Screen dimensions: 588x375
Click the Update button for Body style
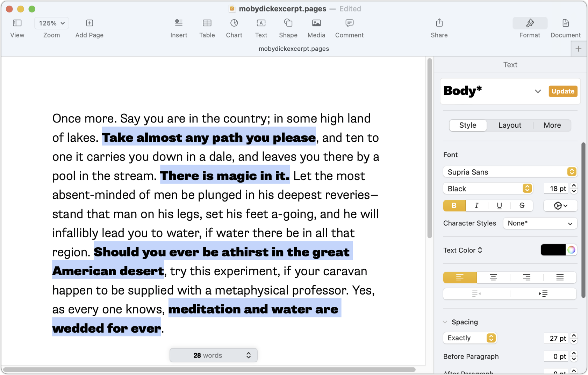tap(562, 91)
